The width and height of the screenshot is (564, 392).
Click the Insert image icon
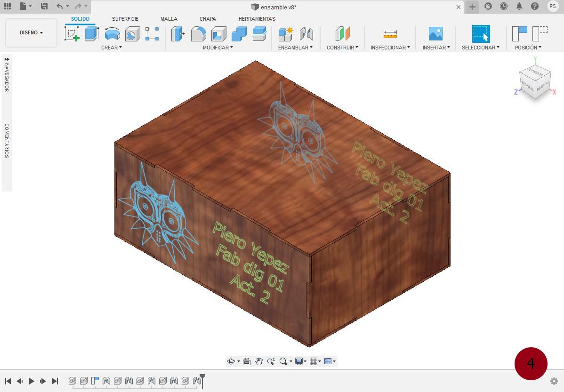tap(435, 34)
